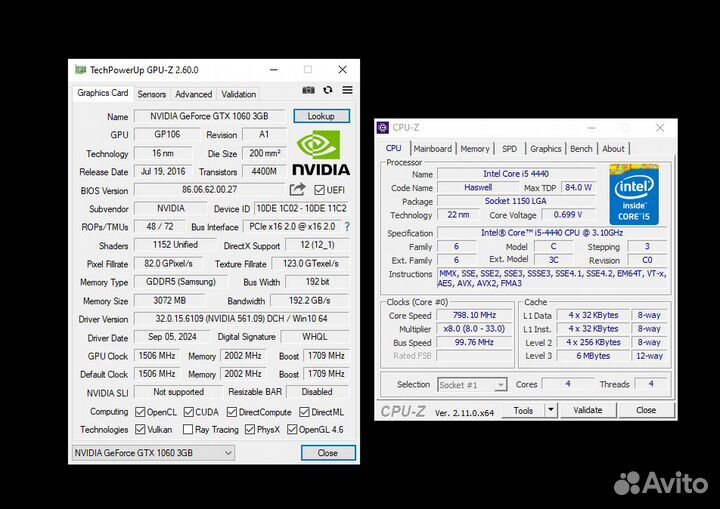Open the About tab in CPU-Z

[x=613, y=149]
